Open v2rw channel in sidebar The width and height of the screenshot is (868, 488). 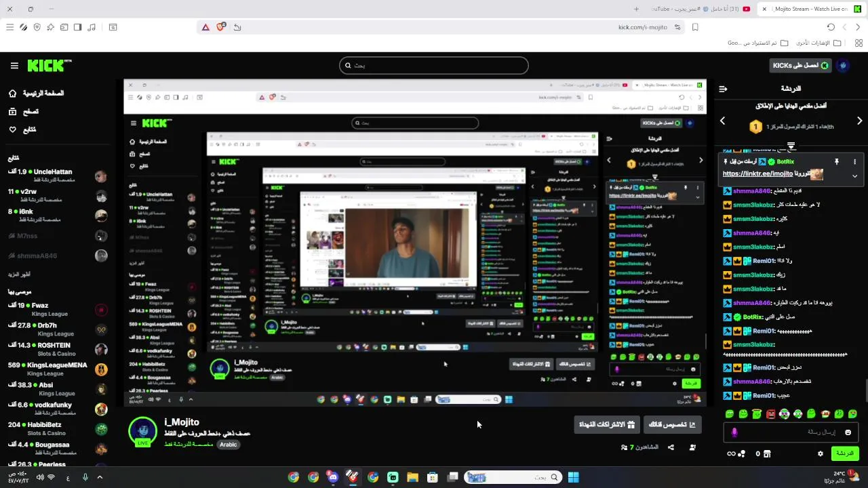[57, 196]
